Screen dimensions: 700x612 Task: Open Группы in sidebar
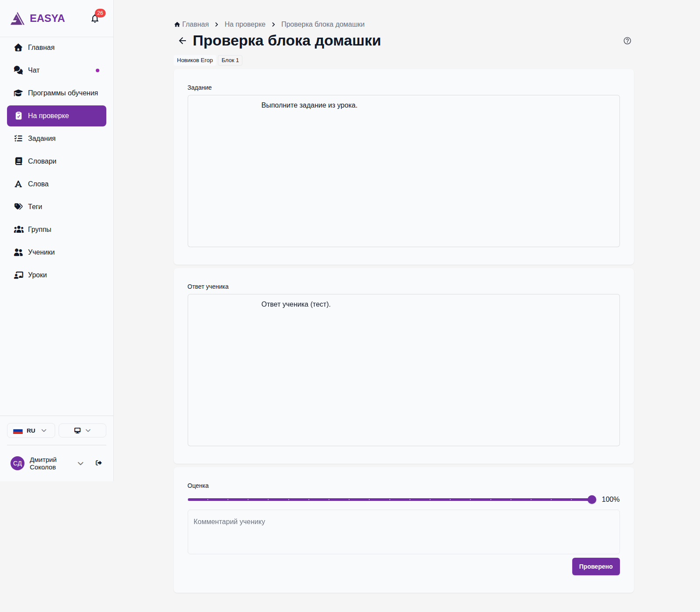coord(56,230)
